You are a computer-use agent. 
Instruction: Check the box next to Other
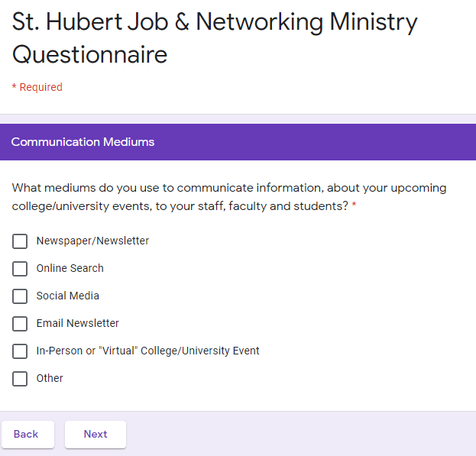tap(20, 379)
